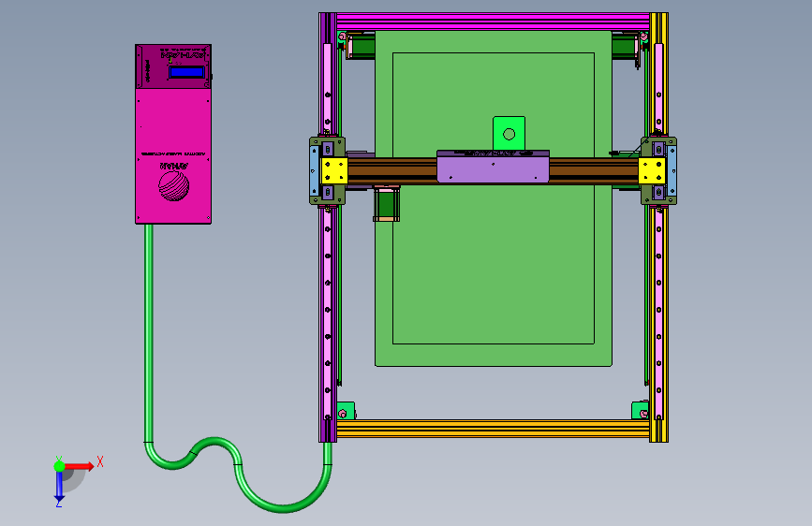Select the light blue plate on left carriage
Image resolution: width=812 pixels, height=526 pixels.
[x=315, y=171]
